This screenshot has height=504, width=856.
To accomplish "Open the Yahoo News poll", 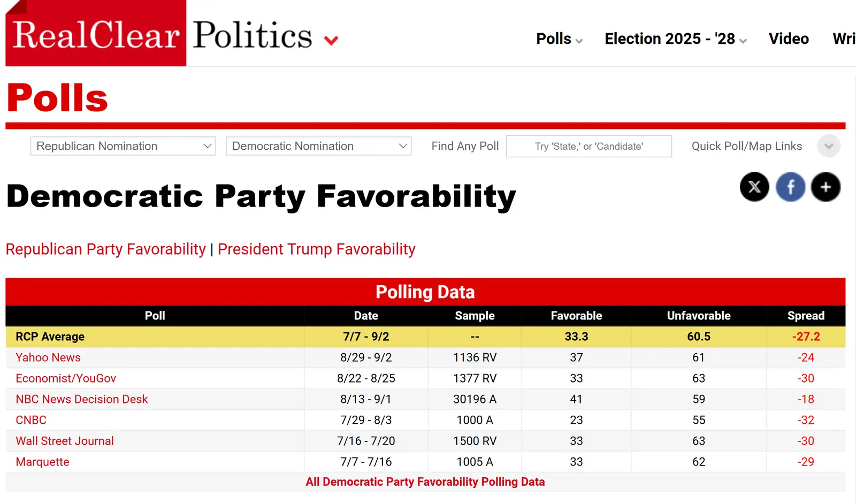I will click(48, 357).
